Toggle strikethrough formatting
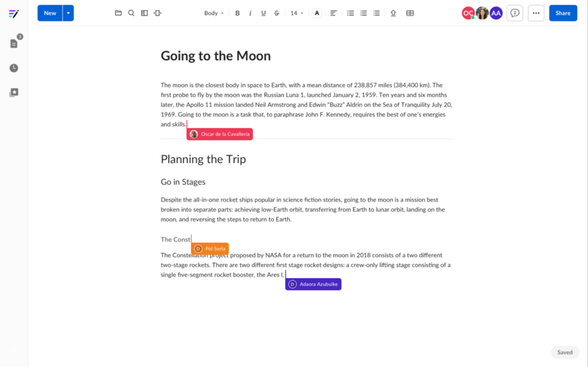Viewport: 588px width, 367px height. (276, 13)
